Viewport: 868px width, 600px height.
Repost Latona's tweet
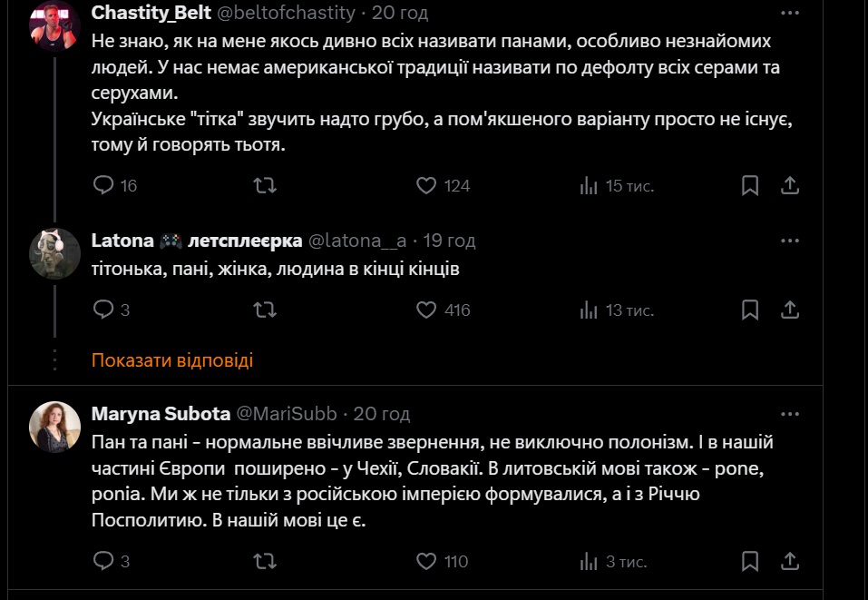pos(265,310)
